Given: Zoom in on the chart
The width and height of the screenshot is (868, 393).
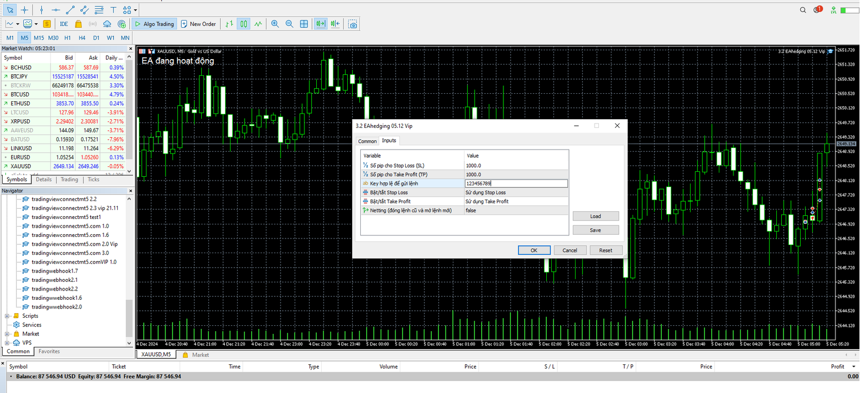Looking at the screenshot, I should (x=275, y=24).
